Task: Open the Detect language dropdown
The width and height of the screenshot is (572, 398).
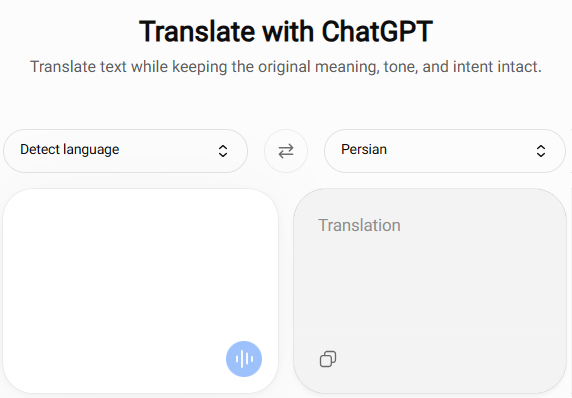Action: coord(125,151)
